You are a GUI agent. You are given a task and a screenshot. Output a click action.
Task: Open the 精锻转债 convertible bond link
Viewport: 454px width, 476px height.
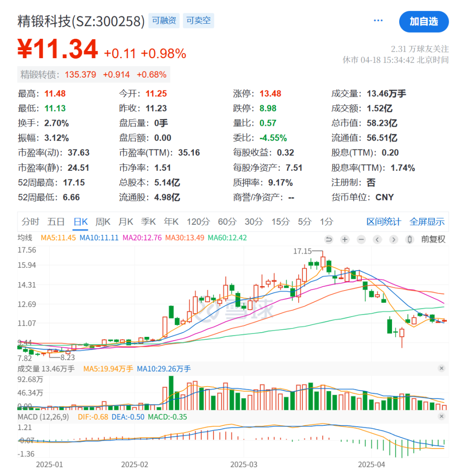[x=94, y=75]
